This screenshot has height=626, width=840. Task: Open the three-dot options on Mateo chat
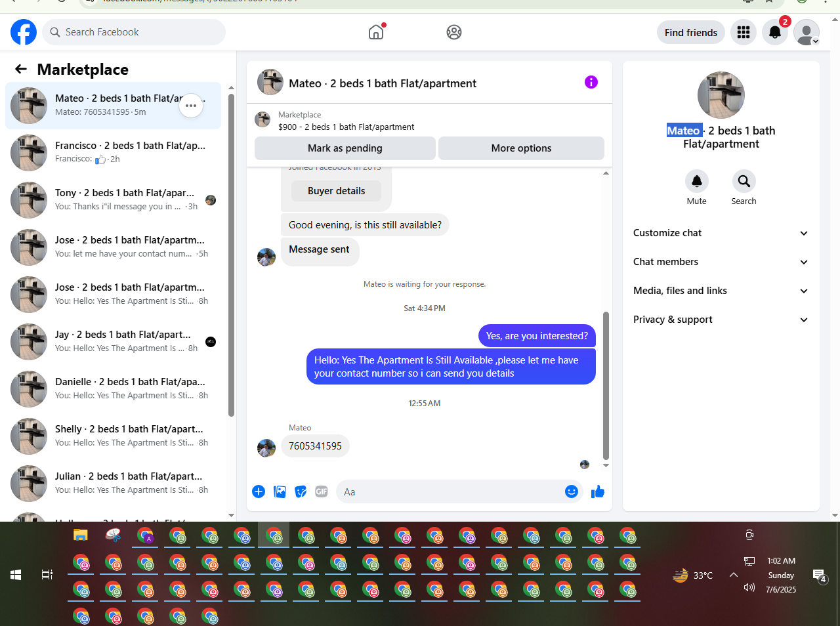click(191, 106)
